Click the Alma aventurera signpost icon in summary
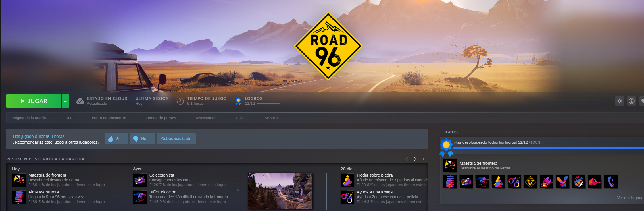Screen dimensions: 644x211 coord(19,197)
